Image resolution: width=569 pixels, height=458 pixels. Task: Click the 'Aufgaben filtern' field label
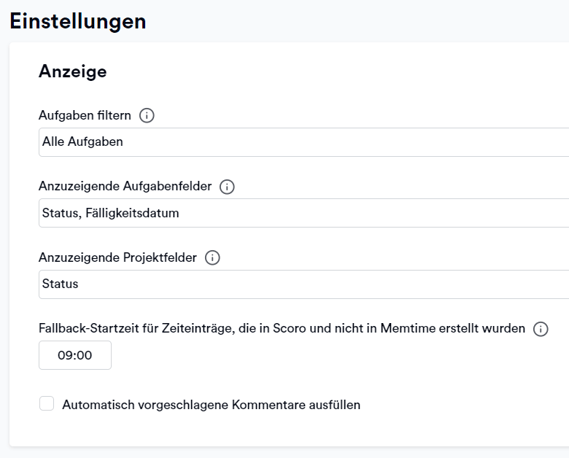85,115
